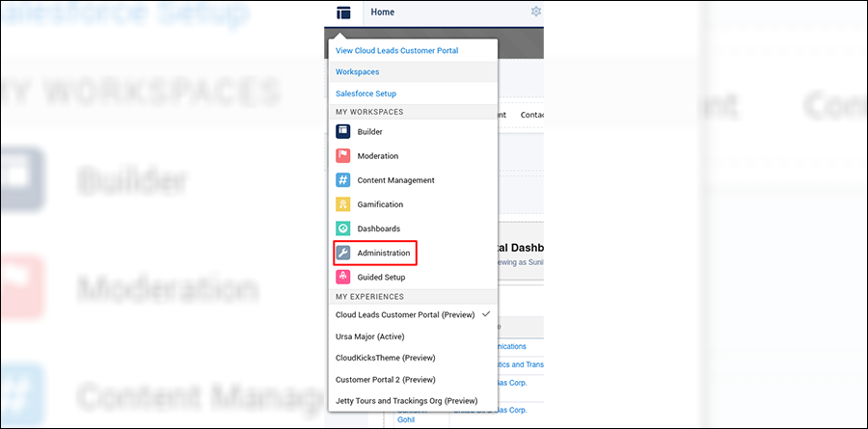
Task: Switch to Ursa Major (Active) experience
Action: click(x=369, y=336)
